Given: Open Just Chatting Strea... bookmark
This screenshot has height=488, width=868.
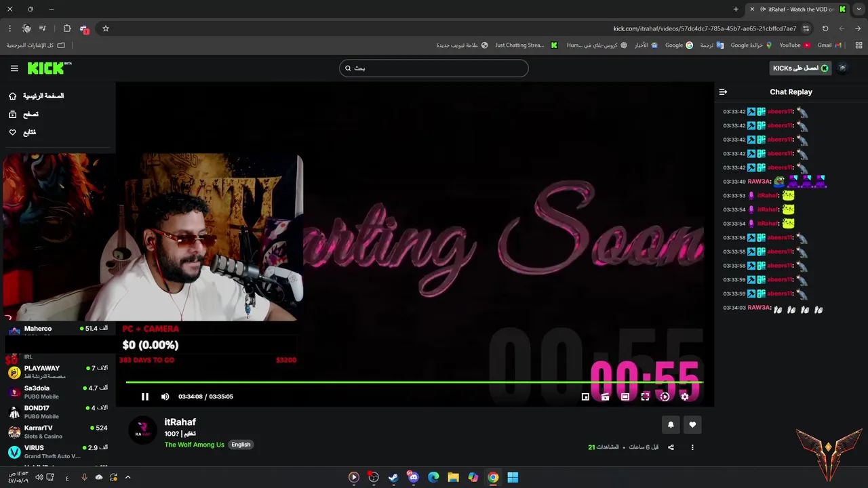Looking at the screenshot, I should coord(526,45).
